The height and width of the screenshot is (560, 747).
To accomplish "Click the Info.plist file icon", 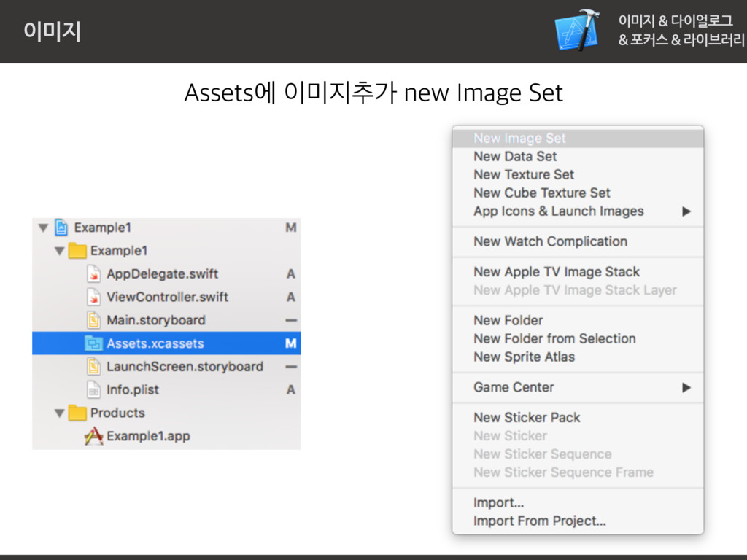I will click(94, 389).
